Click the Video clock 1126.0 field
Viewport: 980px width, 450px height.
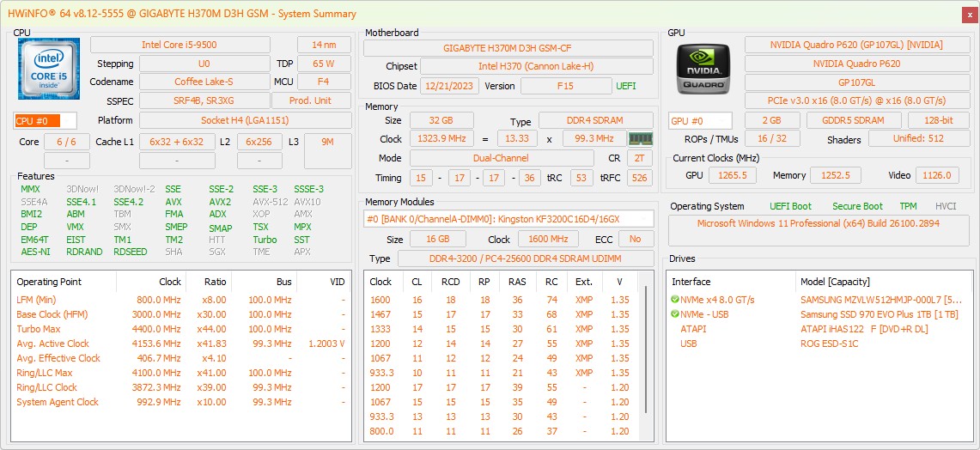(x=938, y=176)
